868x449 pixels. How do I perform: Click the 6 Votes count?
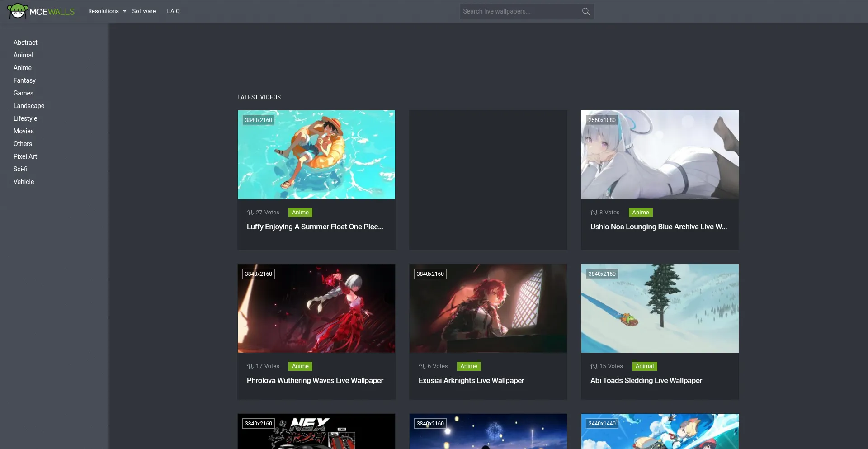438,366
